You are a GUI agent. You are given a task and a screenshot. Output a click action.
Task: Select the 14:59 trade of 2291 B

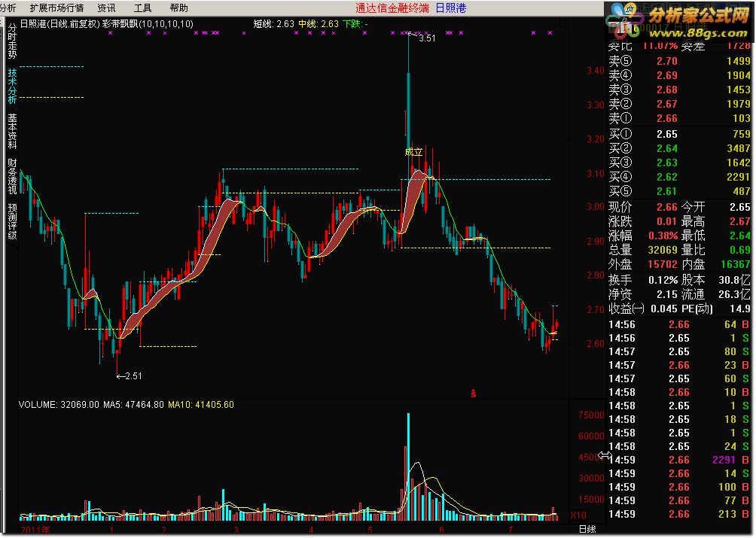coord(679,460)
